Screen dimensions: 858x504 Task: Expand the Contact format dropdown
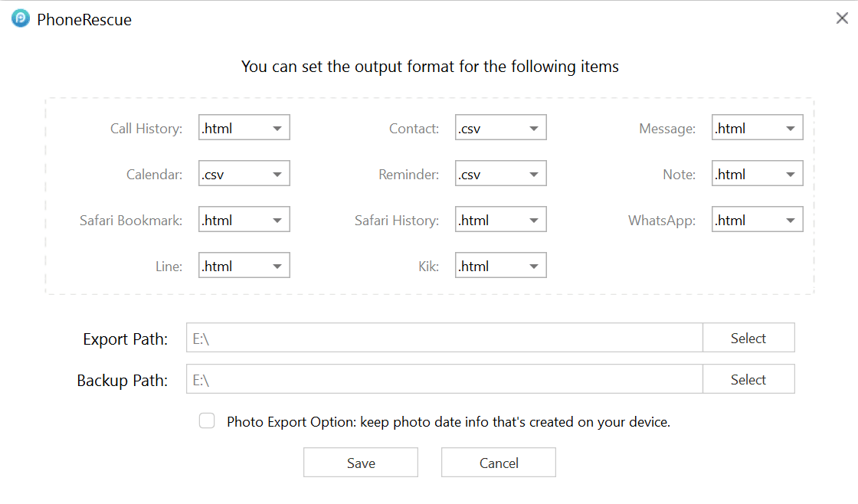(x=501, y=129)
